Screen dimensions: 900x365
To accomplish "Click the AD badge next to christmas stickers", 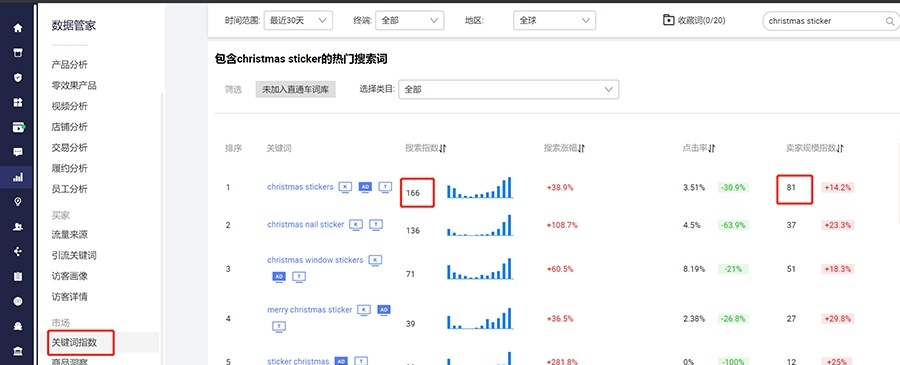I will click(x=365, y=187).
